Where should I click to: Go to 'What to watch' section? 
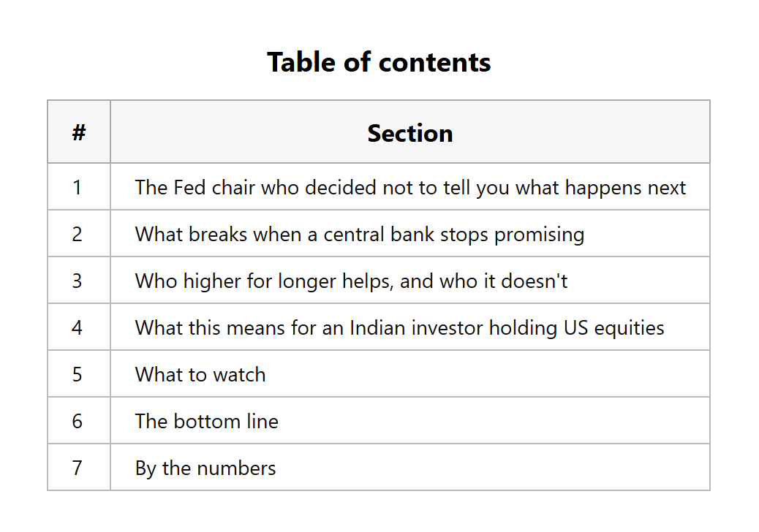(200, 375)
